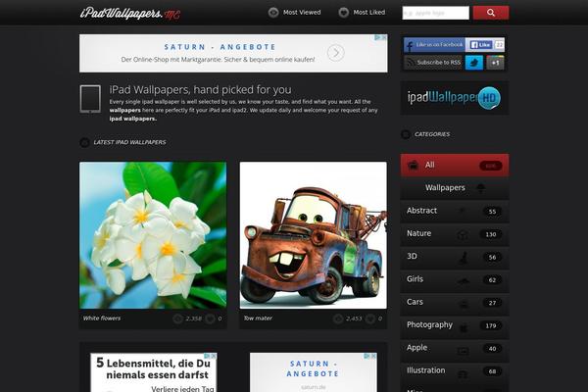
Task: Open the Most Viewed page
Action: point(302,13)
